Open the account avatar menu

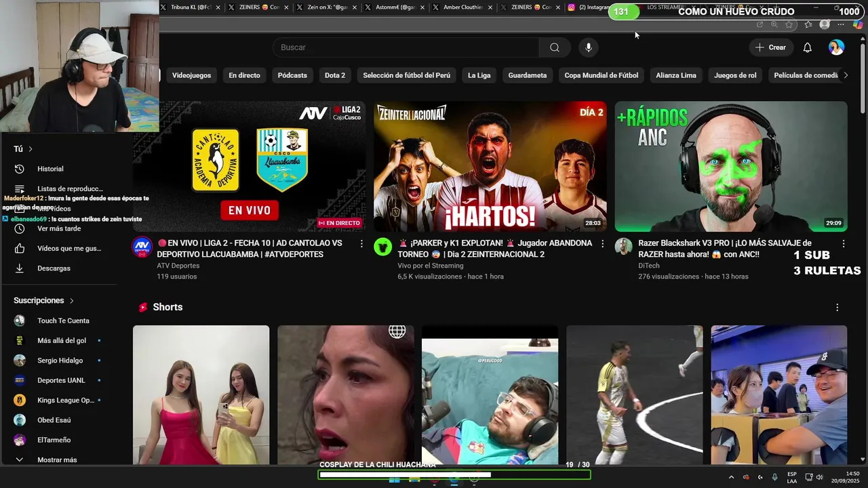pyautogui.click(x=836, y=47)
